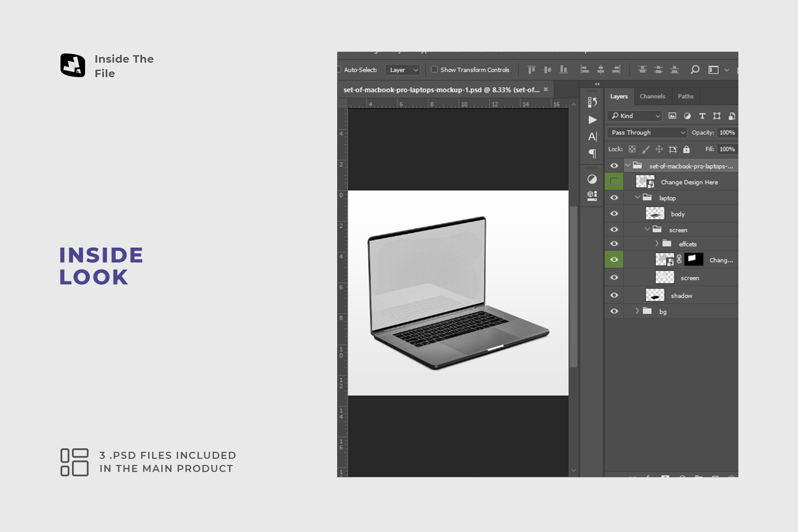Open the Paragraph panel icon
Viewport: 798px width, 532px height.
click(x=592, y=153)
